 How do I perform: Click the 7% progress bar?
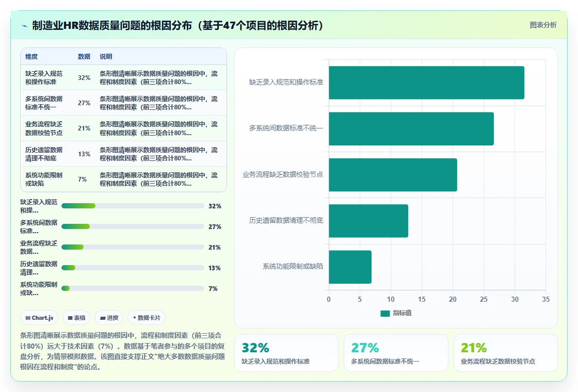pyautogui.click(x=133, y=288)
